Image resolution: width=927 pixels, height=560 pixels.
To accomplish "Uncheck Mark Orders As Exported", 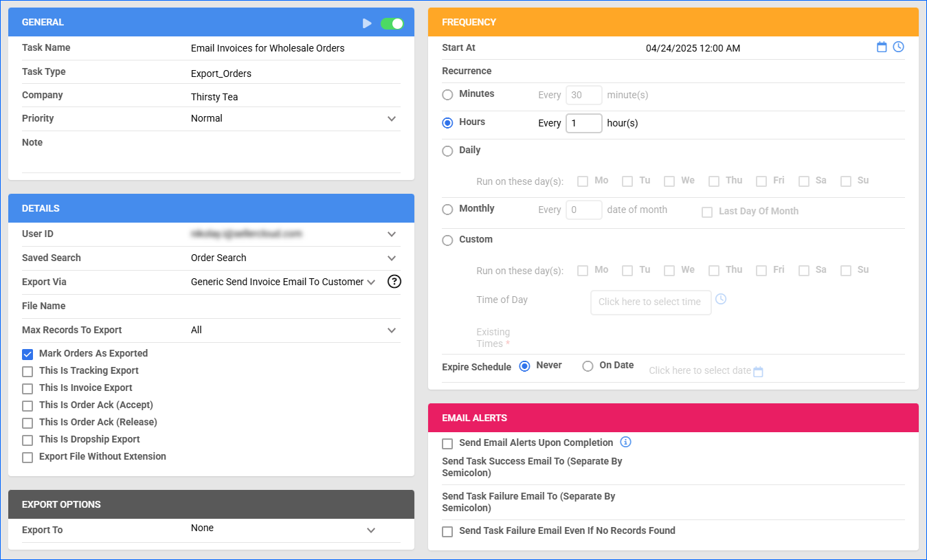I will (27, 355).
